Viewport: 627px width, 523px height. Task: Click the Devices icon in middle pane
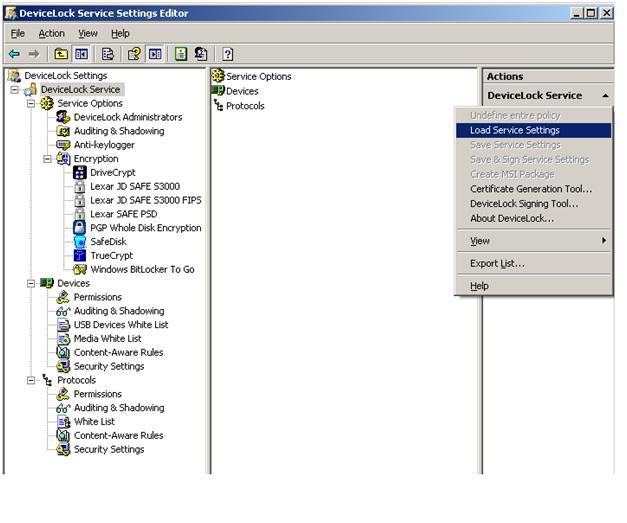[x=218, y=90]
